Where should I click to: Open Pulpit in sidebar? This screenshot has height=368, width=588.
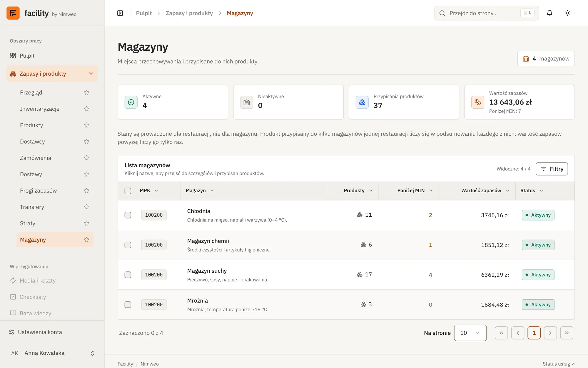pyautogui.click(x=52, y=56)
